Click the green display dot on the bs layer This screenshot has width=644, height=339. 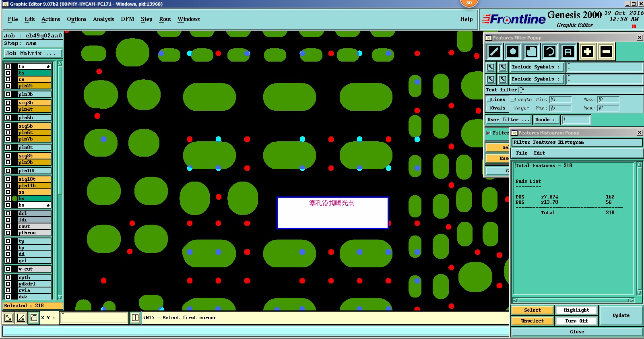coord(15,198)
